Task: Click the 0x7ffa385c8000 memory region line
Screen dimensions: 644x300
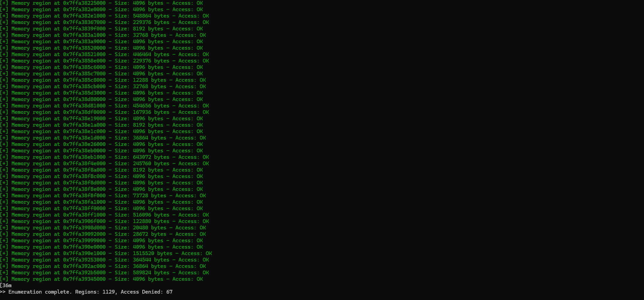Action: (103, 80)
